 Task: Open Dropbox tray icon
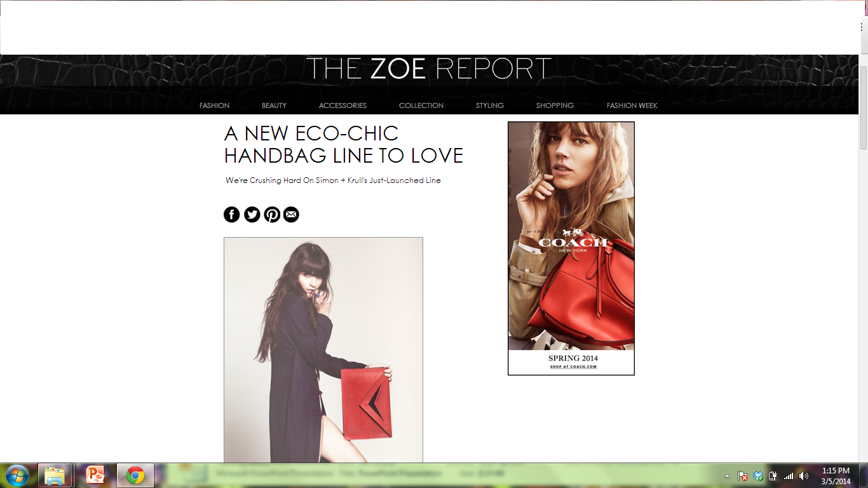758,476
